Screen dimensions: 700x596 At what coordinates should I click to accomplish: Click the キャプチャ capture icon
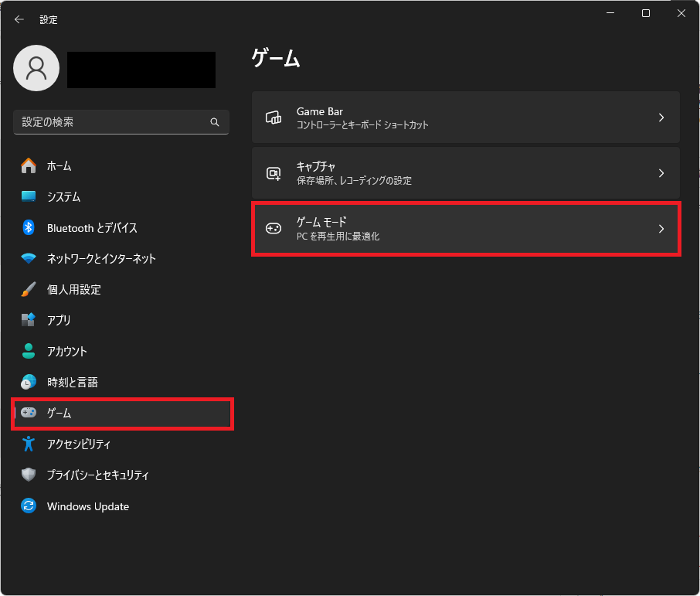[274, 173]
